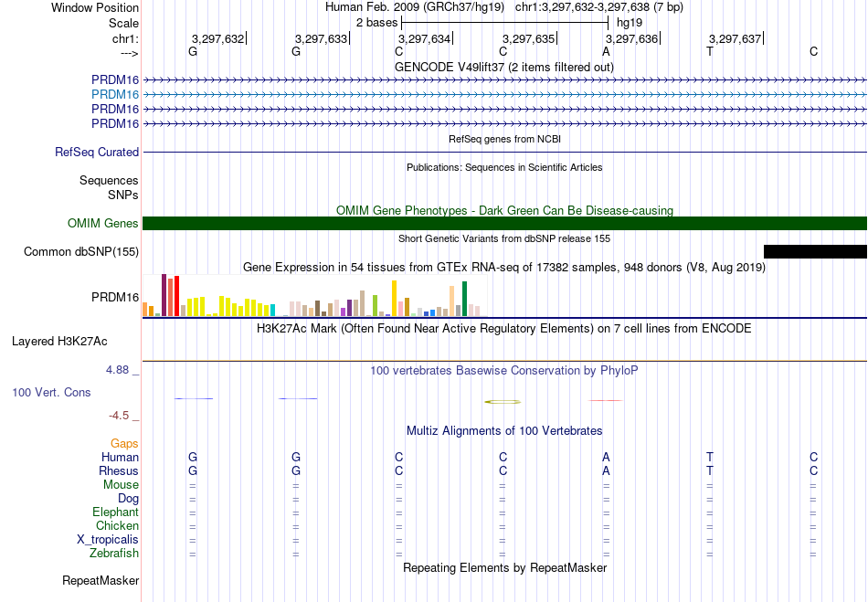Select the Elephant species label
This screenshot has width=868, height=602.
point(116,512)
